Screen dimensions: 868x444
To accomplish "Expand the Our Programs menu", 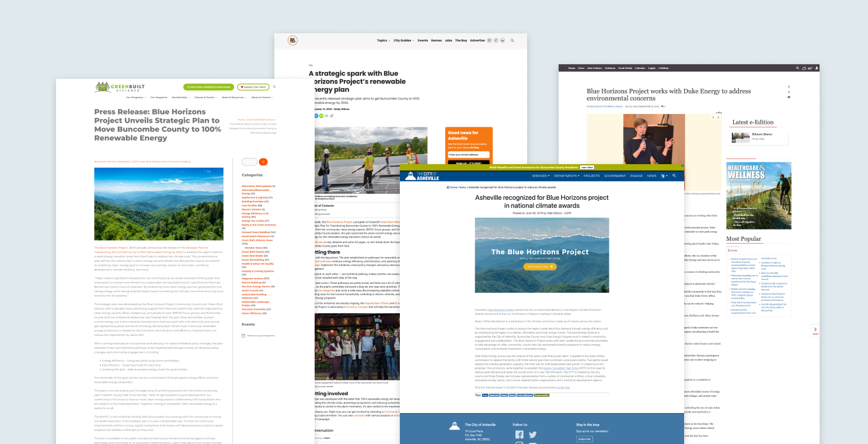I will coord(134,98).
